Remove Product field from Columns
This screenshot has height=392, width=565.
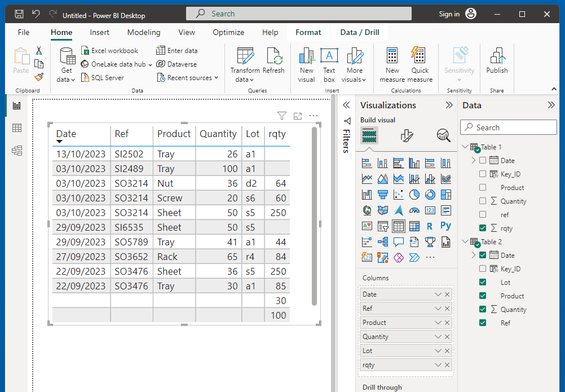tap(447, 323)
